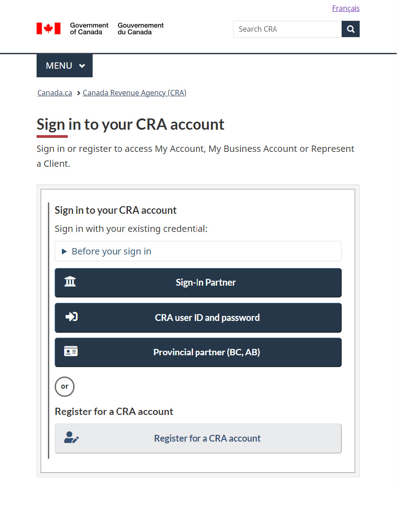Click the disclosure triangle before 'Before your sign in'
The image size is (399, 532).
[63, 251]
